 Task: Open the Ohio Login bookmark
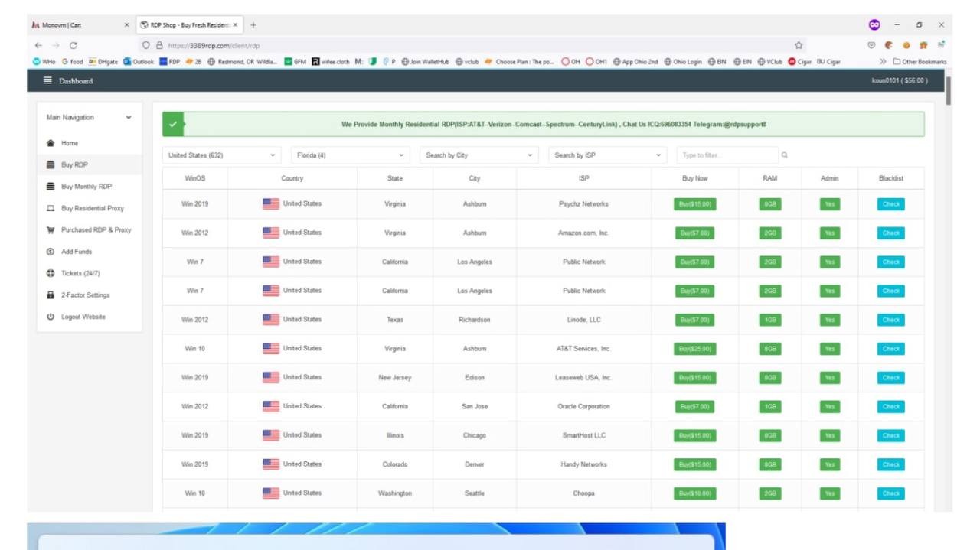(683, 62)
